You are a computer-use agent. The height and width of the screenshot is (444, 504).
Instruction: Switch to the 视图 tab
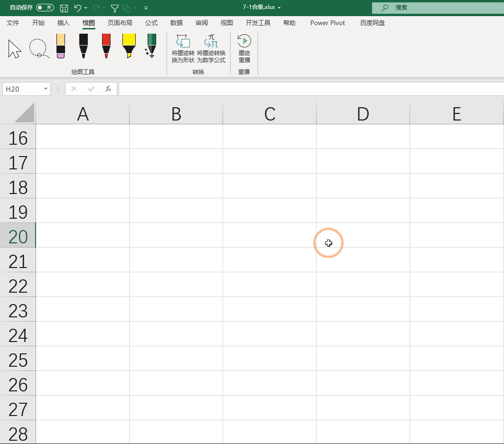click(x=226, y=23)
